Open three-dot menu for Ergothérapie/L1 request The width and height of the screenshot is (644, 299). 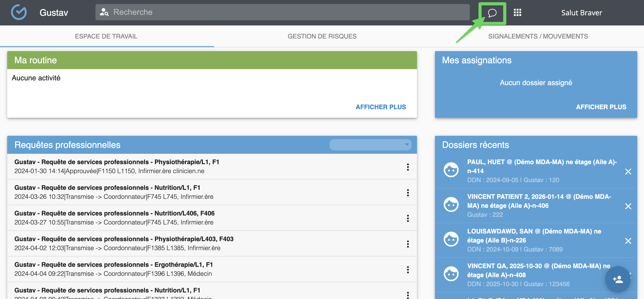[408, 270]
